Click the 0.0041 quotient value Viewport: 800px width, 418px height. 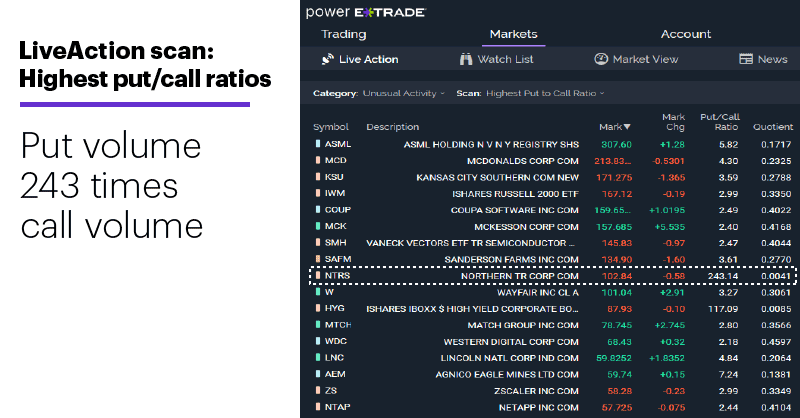tap(776, 276)
